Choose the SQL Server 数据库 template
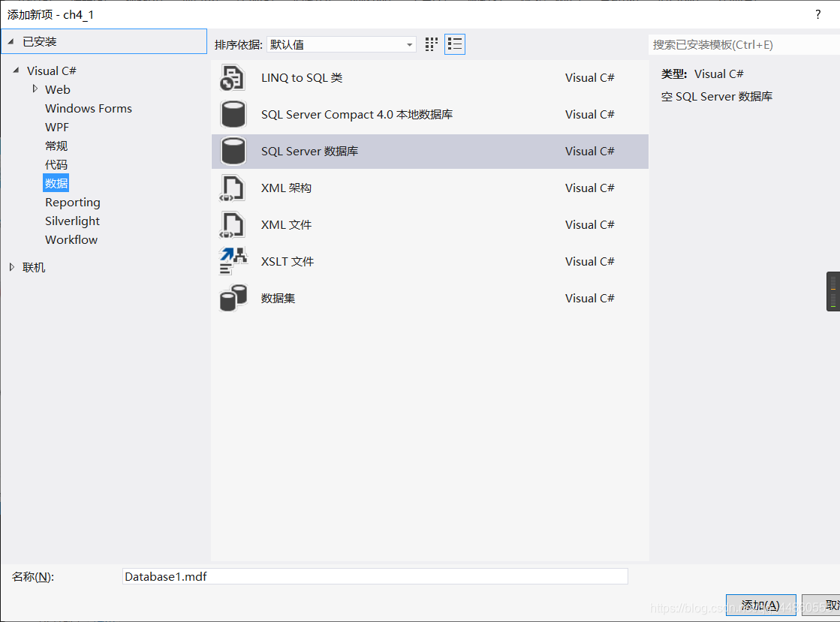The width and height of the screenshot is (840, 622). point(429,152)
